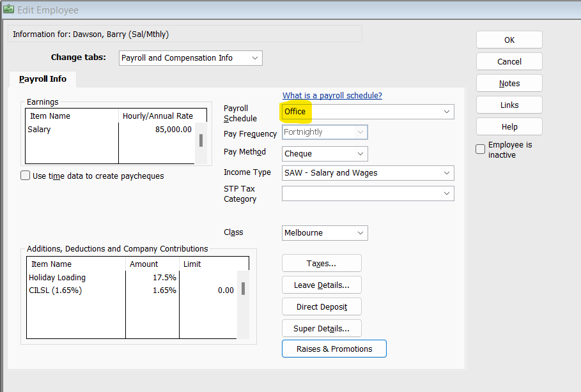The height and width of the screenshot is (392, 581).
Task: Click the Direct Deposit button
Action: (321, 307)
